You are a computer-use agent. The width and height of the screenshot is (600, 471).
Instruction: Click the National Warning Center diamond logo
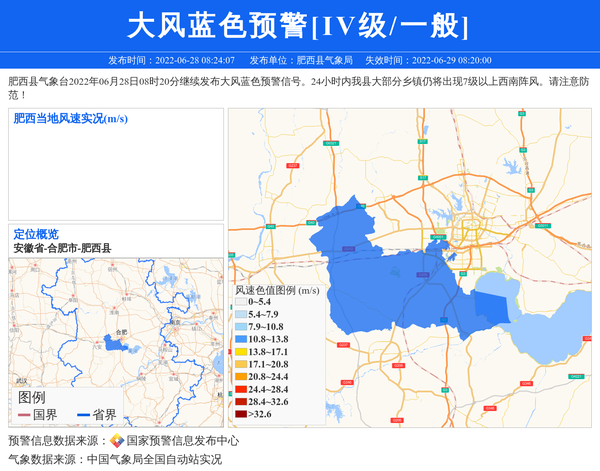(x=117, y=440)
